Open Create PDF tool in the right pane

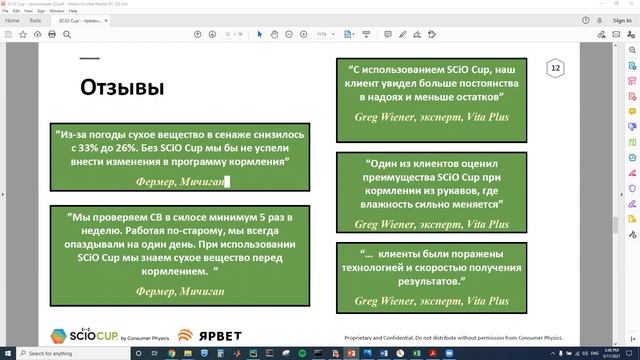click(632, 96)
